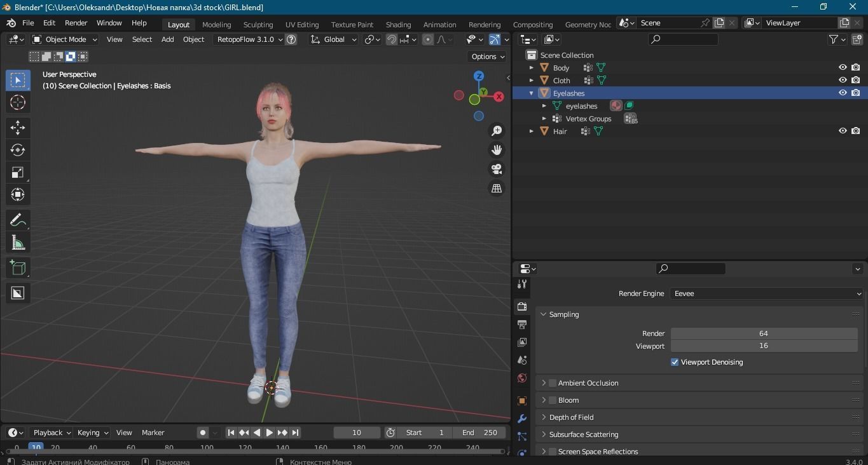This screenshot has width=868, height=465.
Task: Play the animation forward
Action: (x=270, y=433)
